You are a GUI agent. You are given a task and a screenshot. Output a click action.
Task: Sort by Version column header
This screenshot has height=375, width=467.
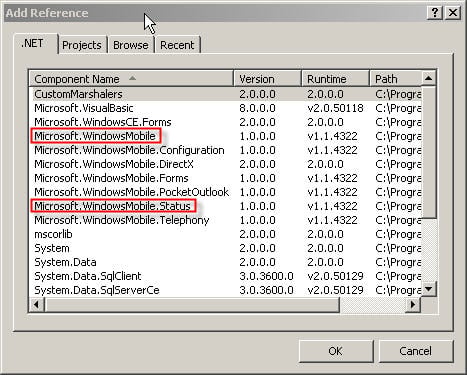(x=268, y=79)
